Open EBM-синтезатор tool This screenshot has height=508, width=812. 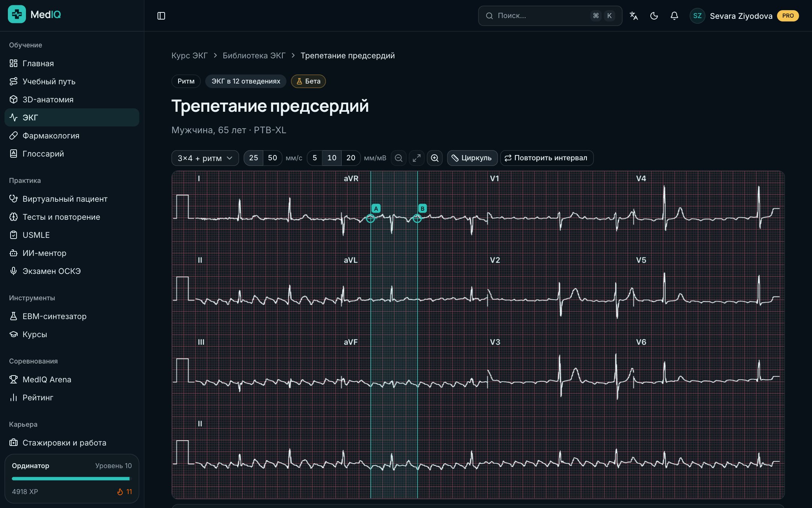click(x=72, y=316)
